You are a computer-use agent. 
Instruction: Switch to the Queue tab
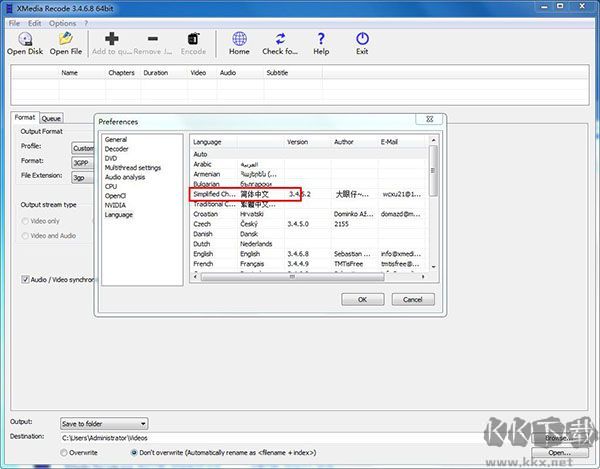click(x=51, y=119)
